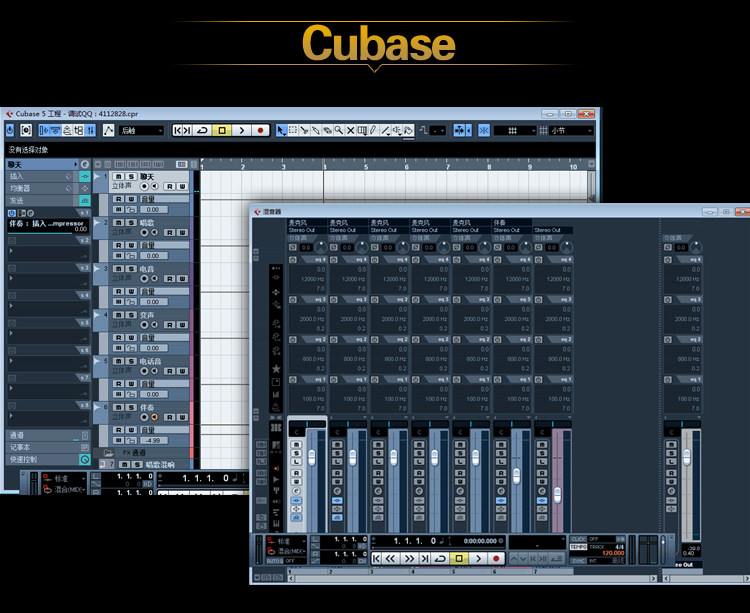Click first 麦克风 channel volume fader
Screen dimensions: 750x613
click(311, 458)
